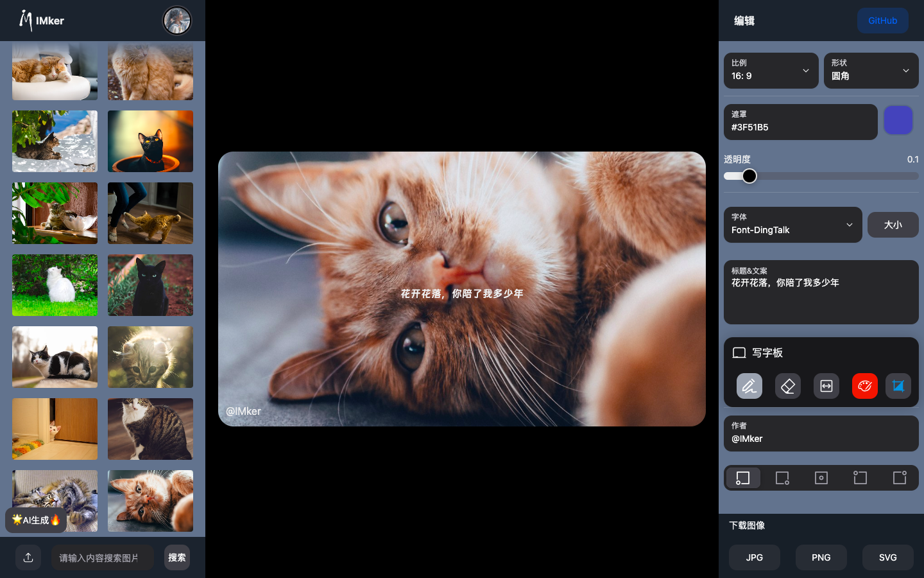The height and width of the screenshot is (578, 924).
Task: Download image as PNG
Action: 821,557
